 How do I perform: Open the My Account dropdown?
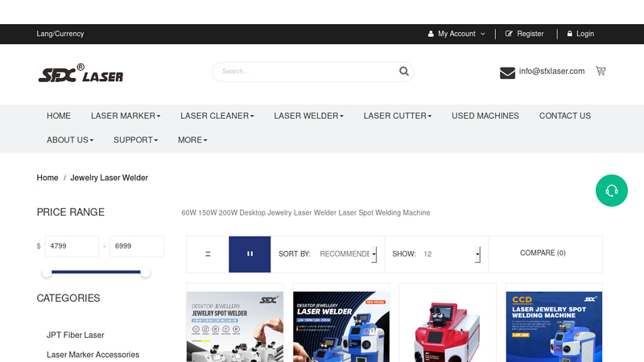tap(456, 34)
